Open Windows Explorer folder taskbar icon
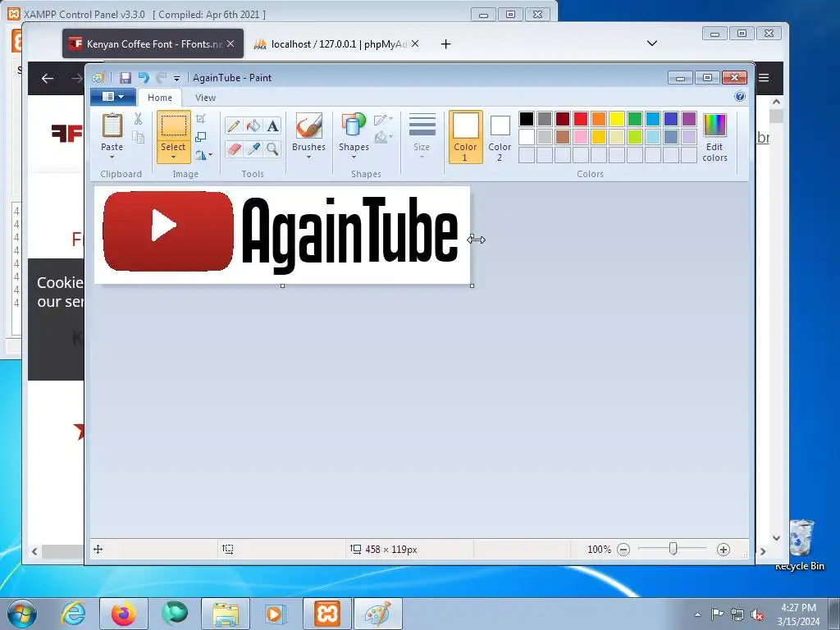840x630 pixels. 226,614
